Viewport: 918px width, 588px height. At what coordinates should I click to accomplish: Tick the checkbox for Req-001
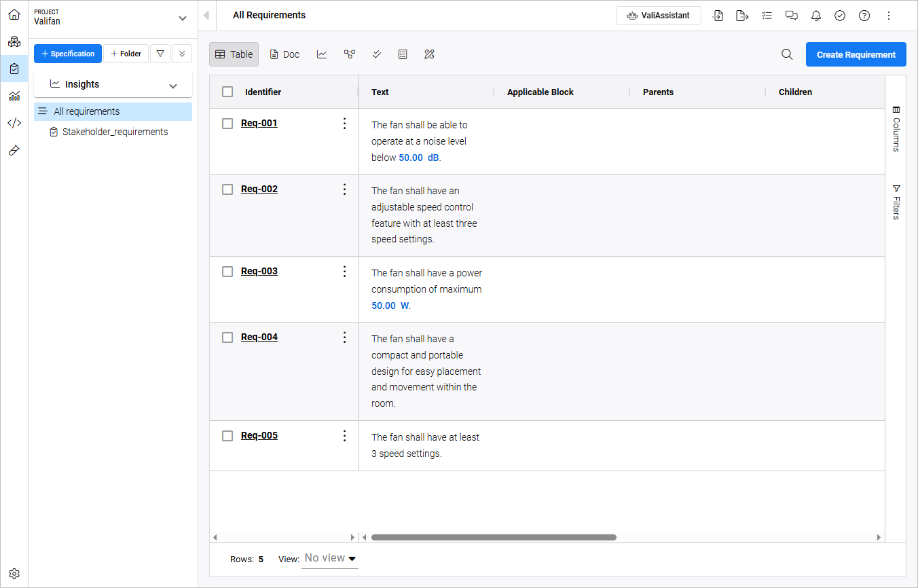click(227, 124)
